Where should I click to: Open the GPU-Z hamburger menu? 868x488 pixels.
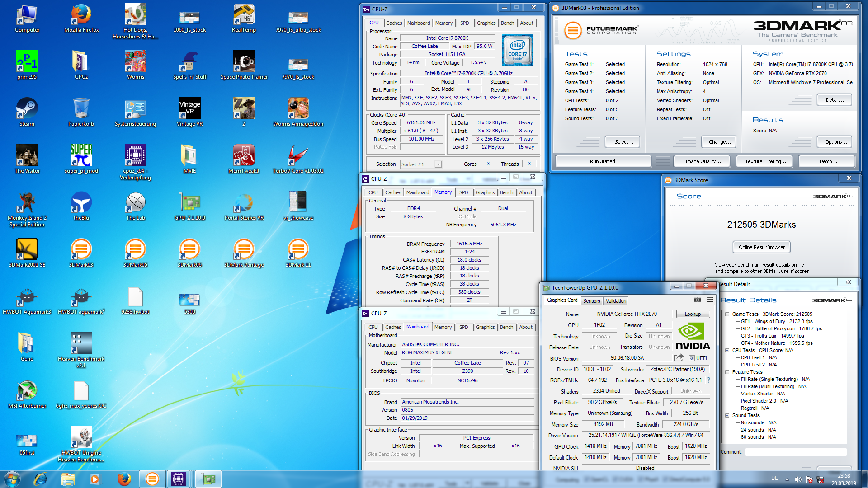710,300
